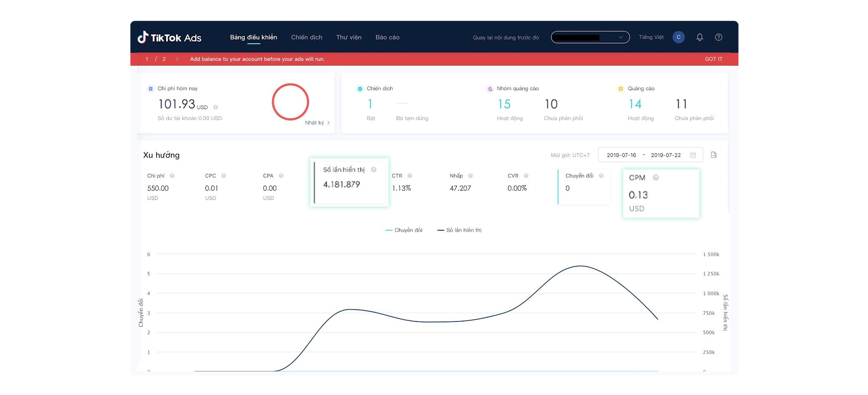Viewport: 868px width, 395px height.
Task: Open the help question mark icon
Action: [x=718, y=38]
